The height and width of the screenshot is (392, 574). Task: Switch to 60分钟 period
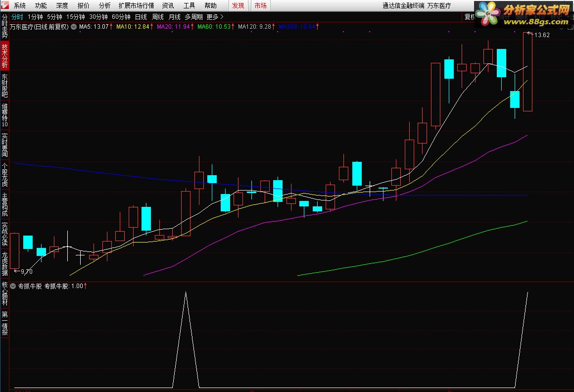121,17
